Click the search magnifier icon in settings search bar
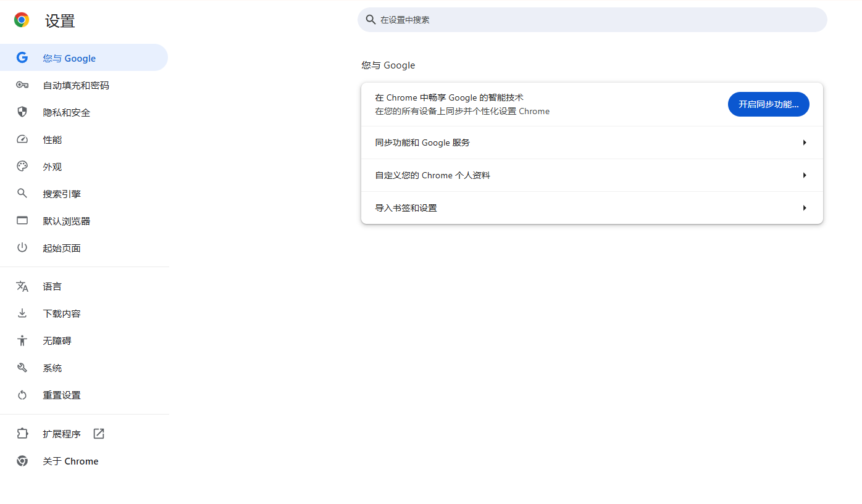This screenshot has height=504, width=862. [x=370, y=20]
